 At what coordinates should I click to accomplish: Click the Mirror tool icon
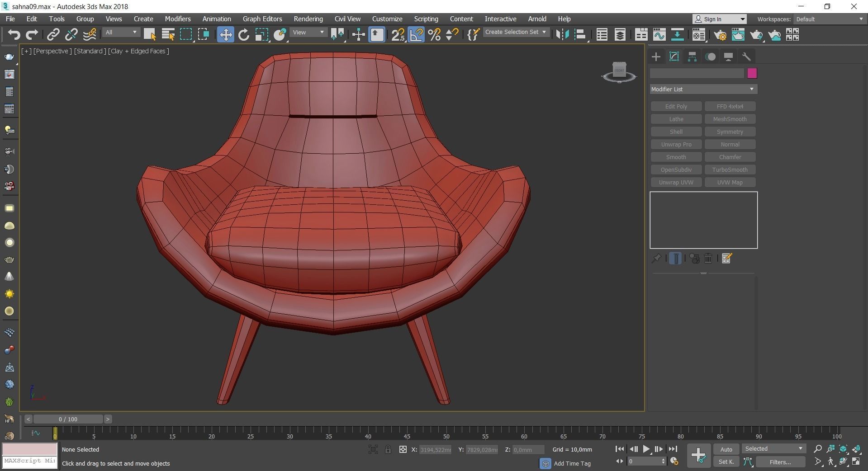(x=562, y=34)
